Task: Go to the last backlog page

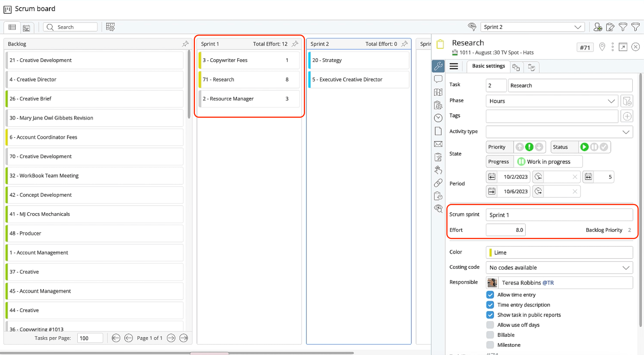Action: [184, 338]
